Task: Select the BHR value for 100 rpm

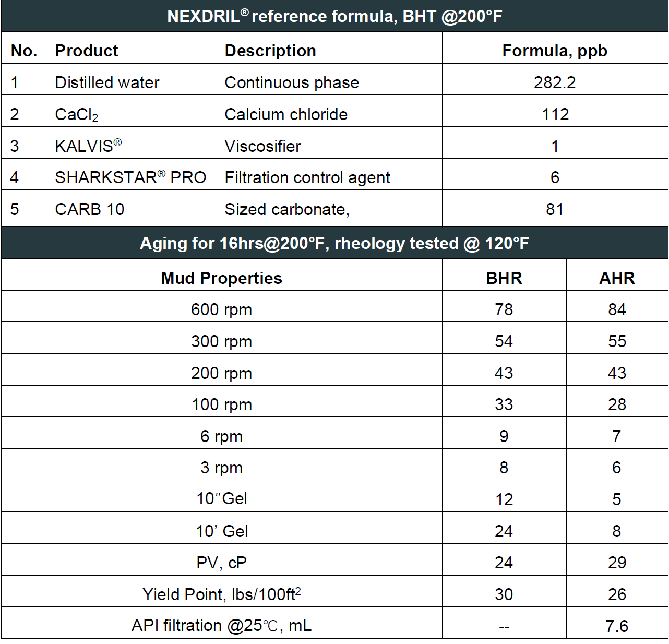Action: pos(504,404)
